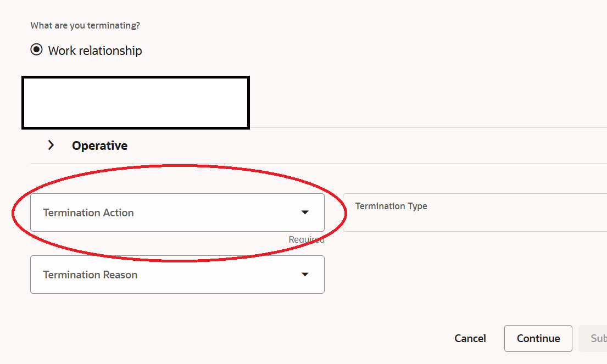Click the Continue button

tap(538, 338)
